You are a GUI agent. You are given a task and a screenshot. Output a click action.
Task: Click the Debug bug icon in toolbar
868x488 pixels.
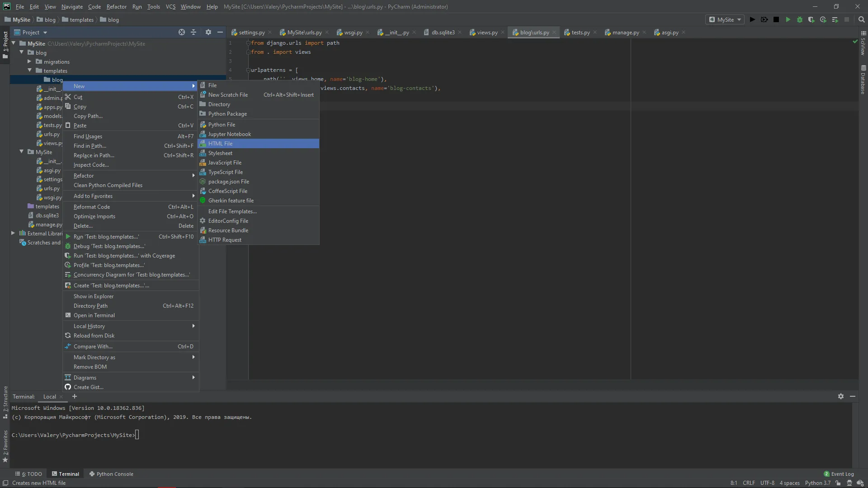click(800, 19)
